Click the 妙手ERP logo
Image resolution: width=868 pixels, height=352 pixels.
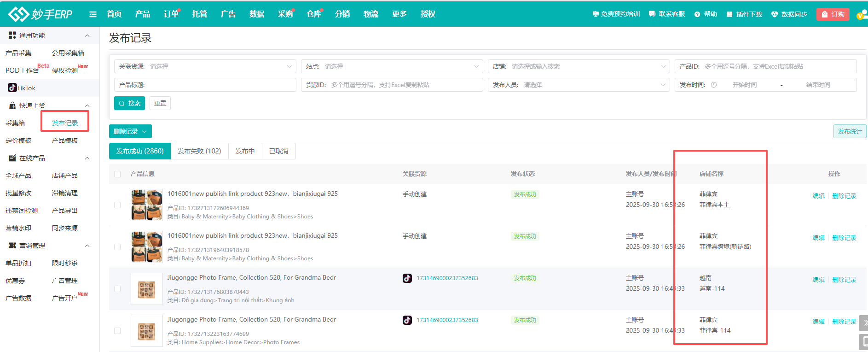tap(41, 14)
